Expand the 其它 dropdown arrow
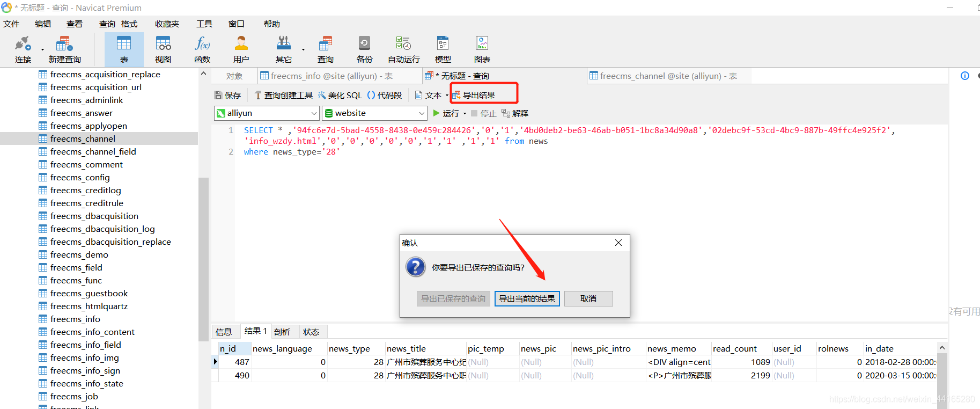980x409 pixels. 303,50
